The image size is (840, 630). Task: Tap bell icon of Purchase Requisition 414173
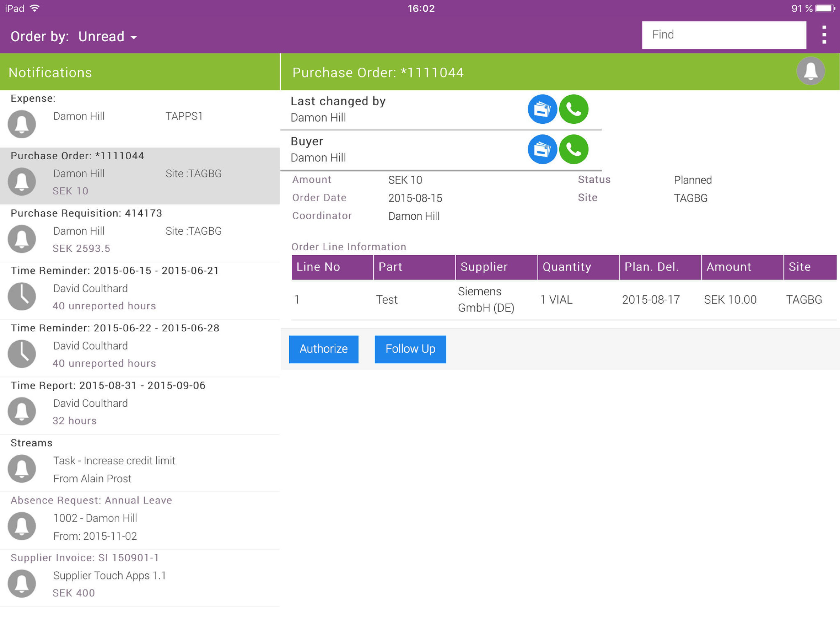click(x=22, y=239)
